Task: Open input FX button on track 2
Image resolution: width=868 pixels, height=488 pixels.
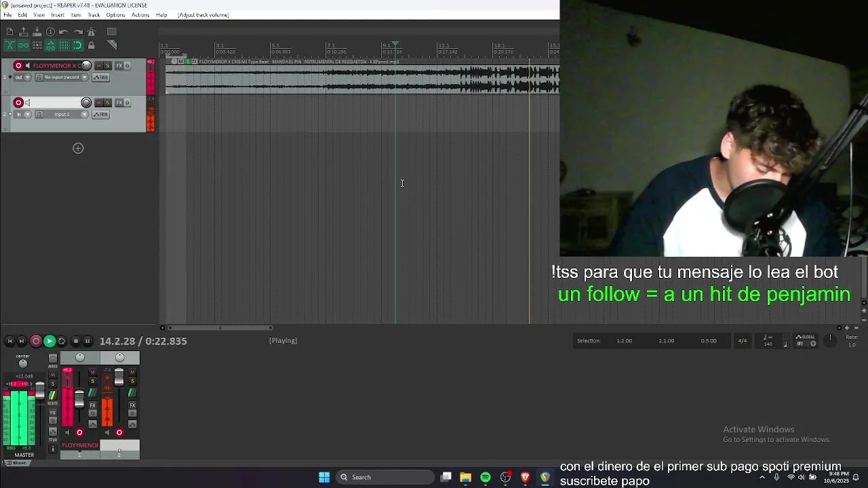Action: pyautogui.click(x=39, y=114)
